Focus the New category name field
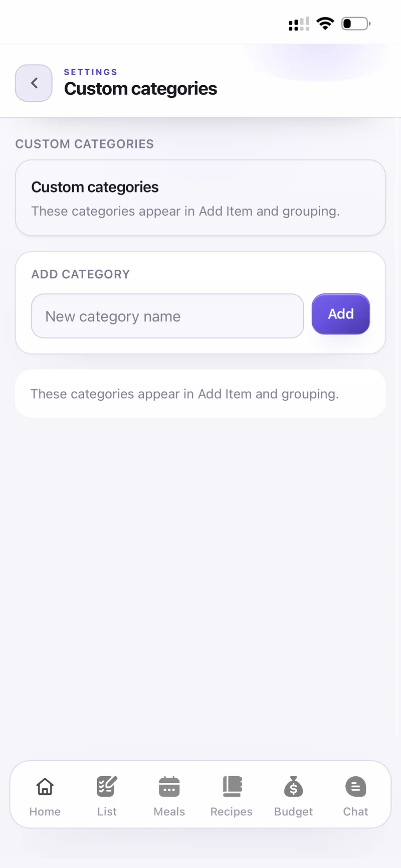Screen dimensions: 401x868 pos(167,316)
